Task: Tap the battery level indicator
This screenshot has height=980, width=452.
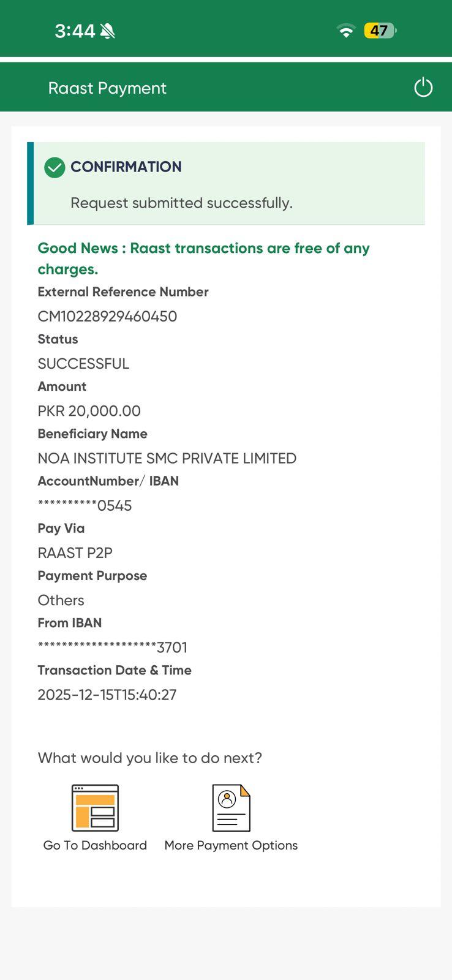Action: coord(380,31)
